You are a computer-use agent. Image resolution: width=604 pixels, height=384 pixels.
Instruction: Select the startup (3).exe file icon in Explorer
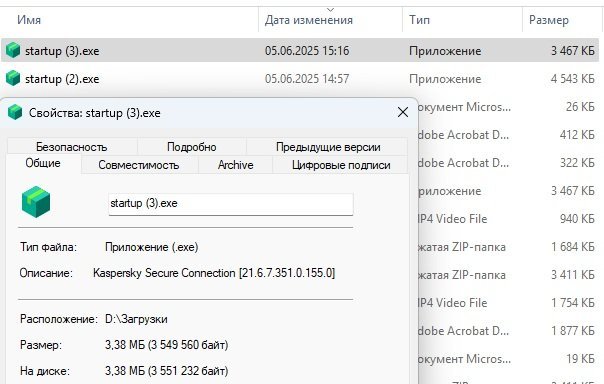click(13, 50)
